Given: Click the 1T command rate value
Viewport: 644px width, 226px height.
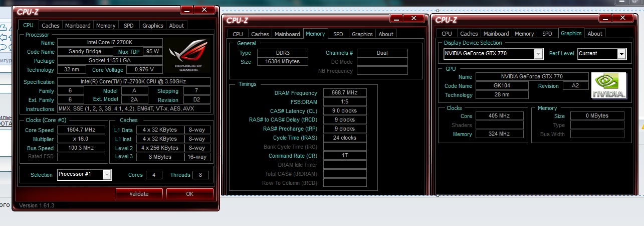Looking at the screenshot, I should (x=345, y=156).
